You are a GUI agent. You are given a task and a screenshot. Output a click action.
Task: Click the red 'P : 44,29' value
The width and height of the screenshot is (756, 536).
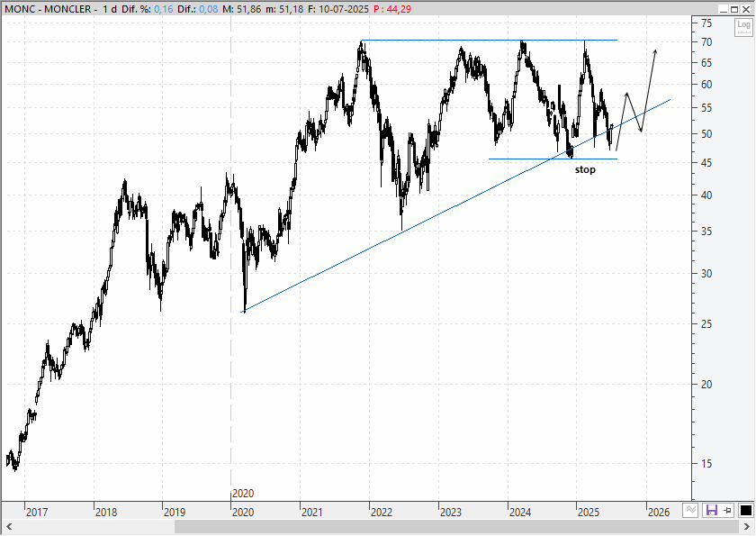(392, 9)
